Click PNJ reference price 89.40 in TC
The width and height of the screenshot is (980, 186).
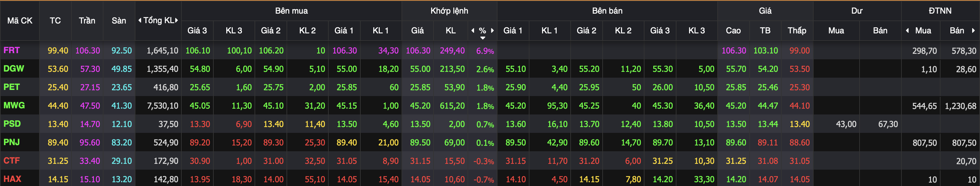pyautogui.click(x=58, y=142)
